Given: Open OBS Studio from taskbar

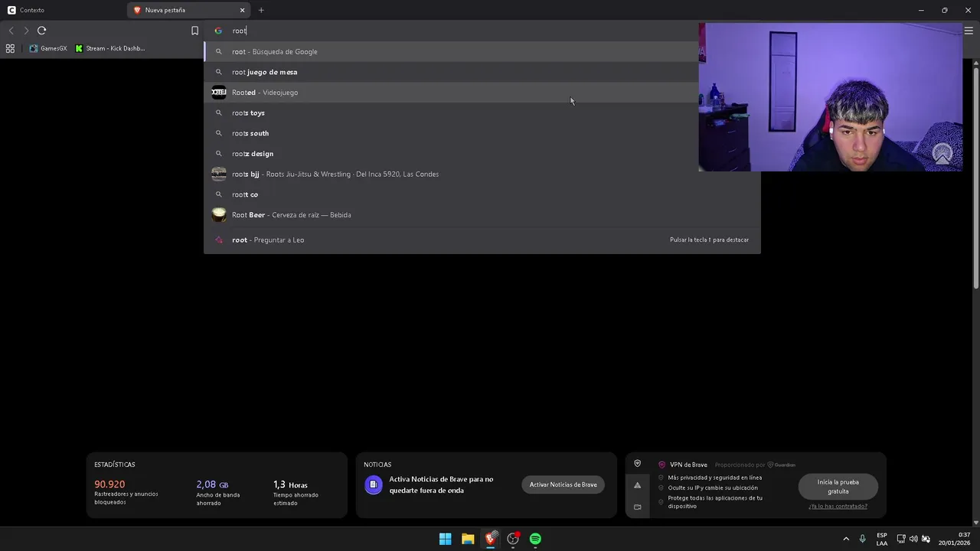Looking at the screenshot, I should [x=513, y=539].
